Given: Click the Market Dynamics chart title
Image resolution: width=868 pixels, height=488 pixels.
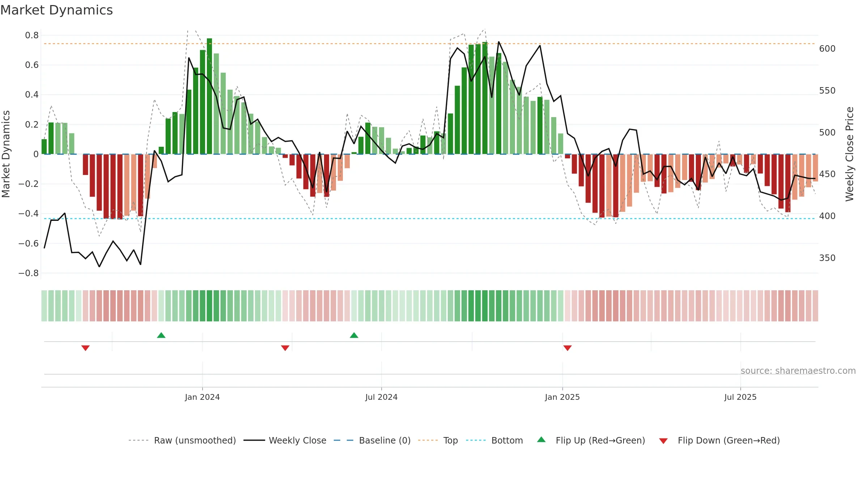Looking at the screenshot, I should 56,10.
